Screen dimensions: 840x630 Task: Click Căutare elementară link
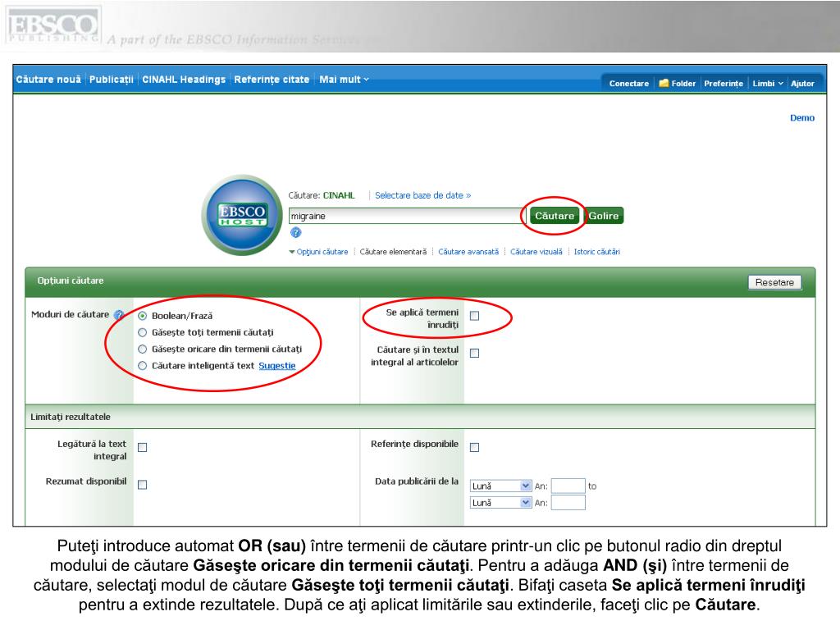393,252
